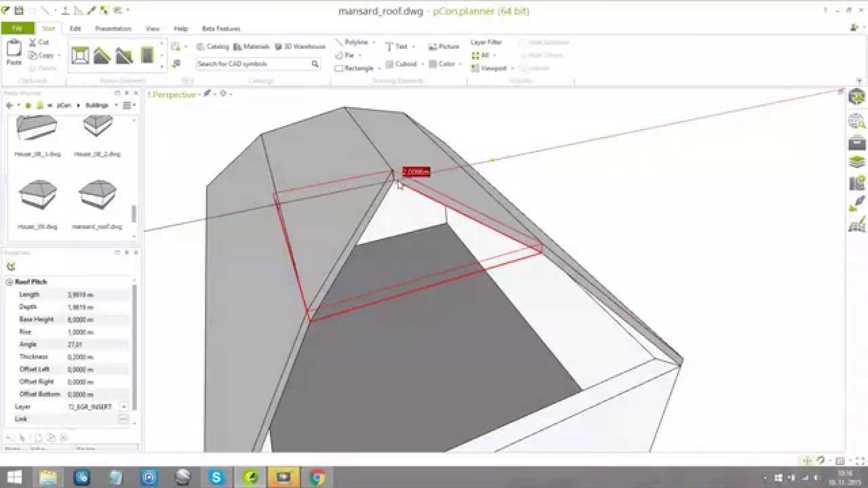Switch to the Start ribbon tab
This screenshot has height=488, width=868.
(x=48, y=28)
